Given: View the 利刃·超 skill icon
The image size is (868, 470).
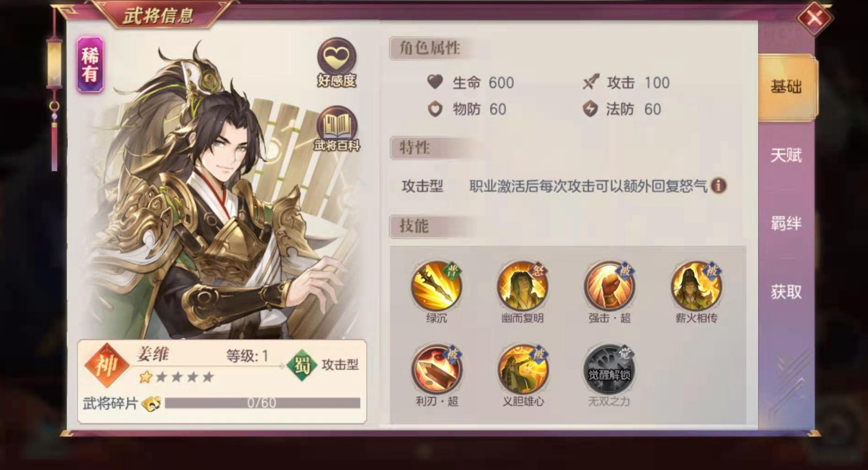Looking at the screenshot, I should [436, 369].
